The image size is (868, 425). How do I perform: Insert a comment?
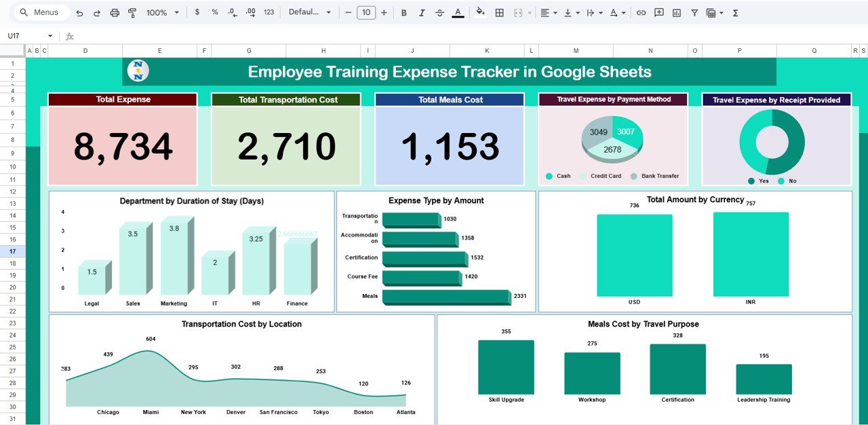pyautogui.click(x=658, y=12)
